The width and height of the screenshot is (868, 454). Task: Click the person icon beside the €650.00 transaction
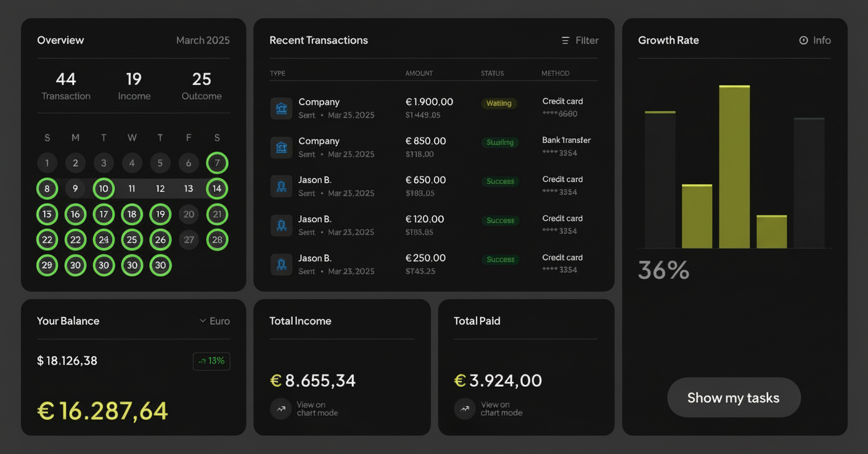click(281, 186)
